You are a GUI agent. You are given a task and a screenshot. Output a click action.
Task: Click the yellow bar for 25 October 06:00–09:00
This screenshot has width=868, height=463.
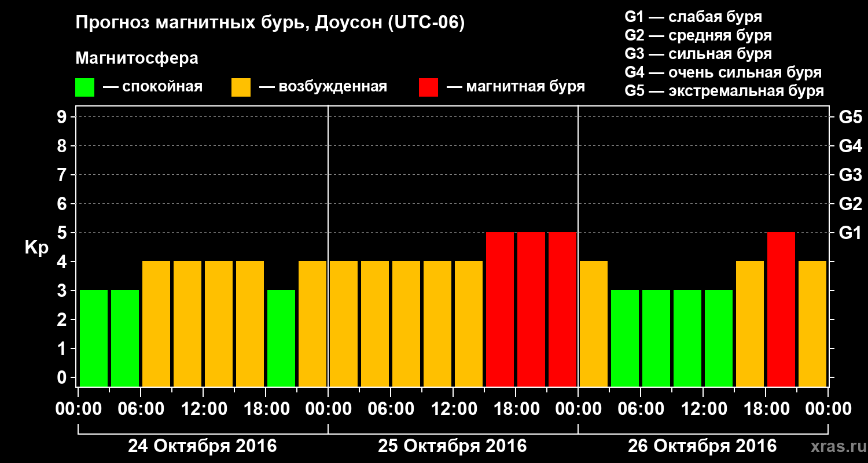point(406,324)
